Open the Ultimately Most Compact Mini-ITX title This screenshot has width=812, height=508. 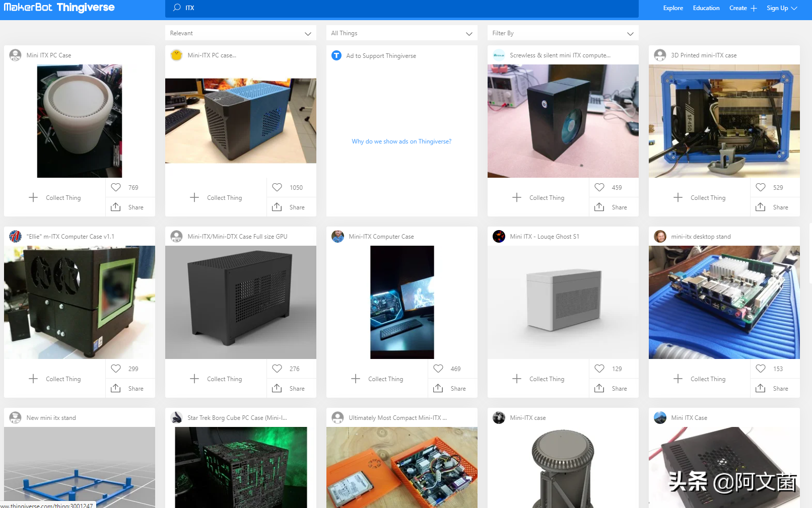[x=397, y=418]
